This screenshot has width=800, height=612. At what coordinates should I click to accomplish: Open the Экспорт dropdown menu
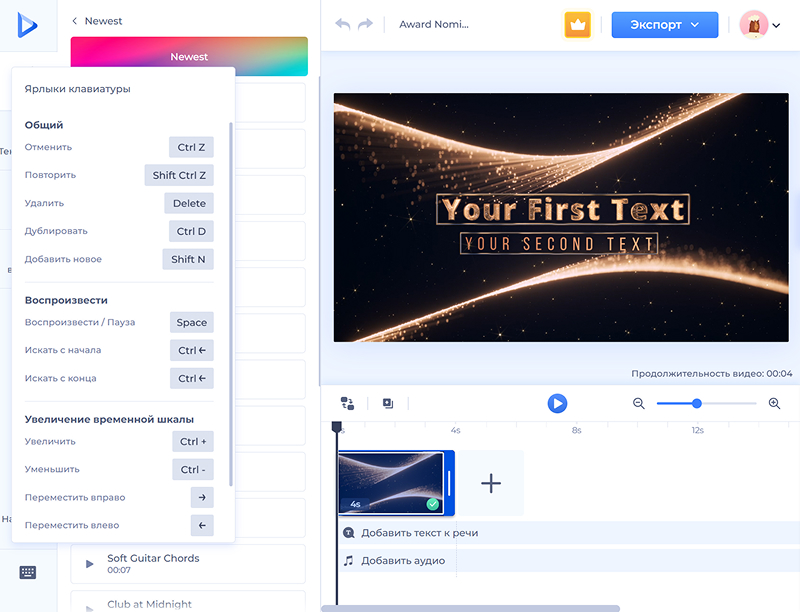(x=665, y=25)
